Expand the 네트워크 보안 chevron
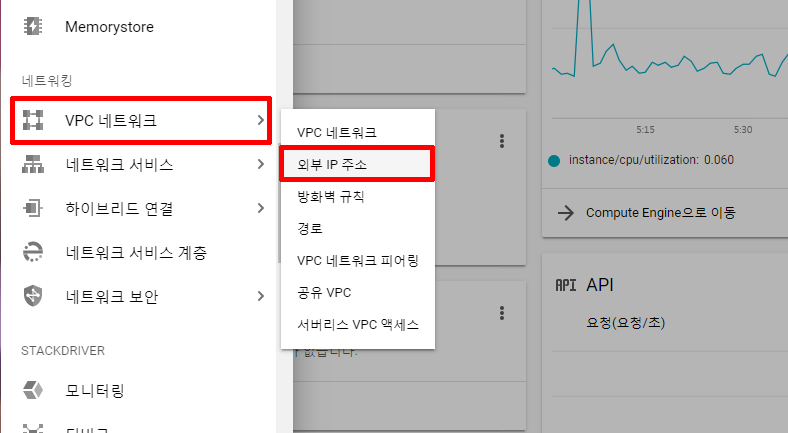Viewport: 788px width, 433px height. click(x=260, y=296)
